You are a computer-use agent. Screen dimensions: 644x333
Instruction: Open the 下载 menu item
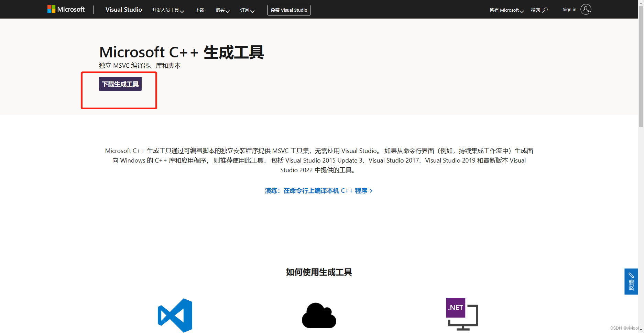pyautogui.click(x=200, y=10)
